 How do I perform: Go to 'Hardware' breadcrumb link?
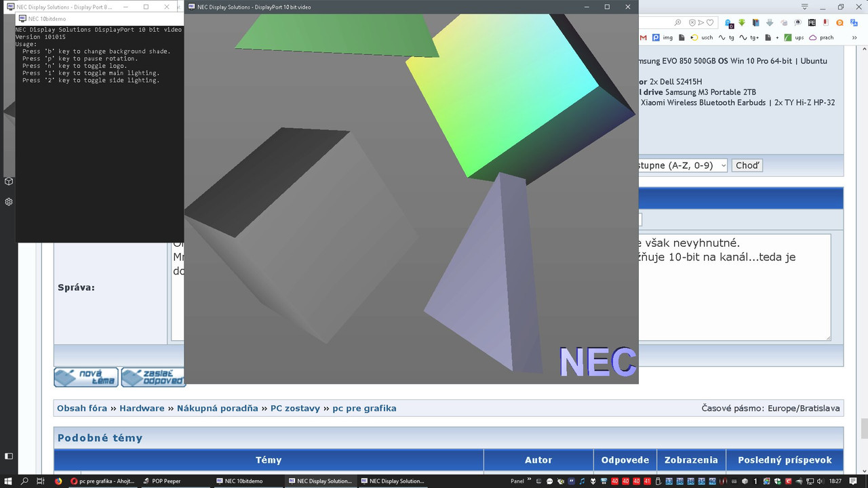(142, 408)
